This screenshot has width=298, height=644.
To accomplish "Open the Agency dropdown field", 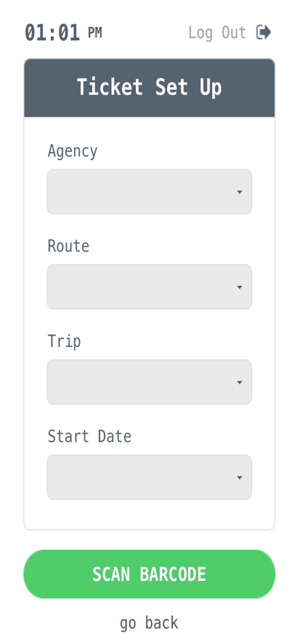I will tap(150, 192).
